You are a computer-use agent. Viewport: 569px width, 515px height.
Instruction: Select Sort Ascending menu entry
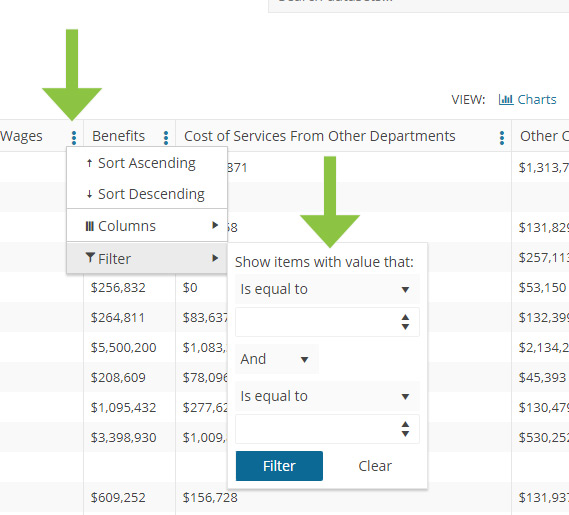click(147, 163)
